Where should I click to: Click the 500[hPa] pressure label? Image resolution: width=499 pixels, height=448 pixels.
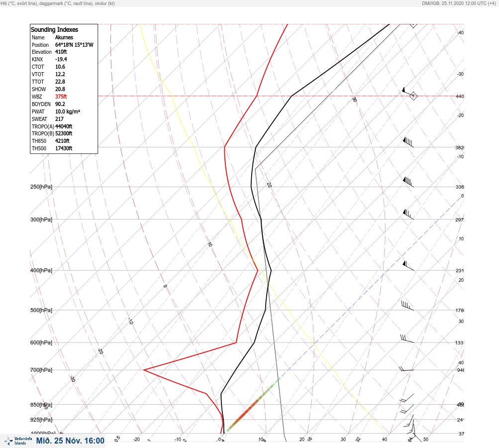(x=41, y=310)
